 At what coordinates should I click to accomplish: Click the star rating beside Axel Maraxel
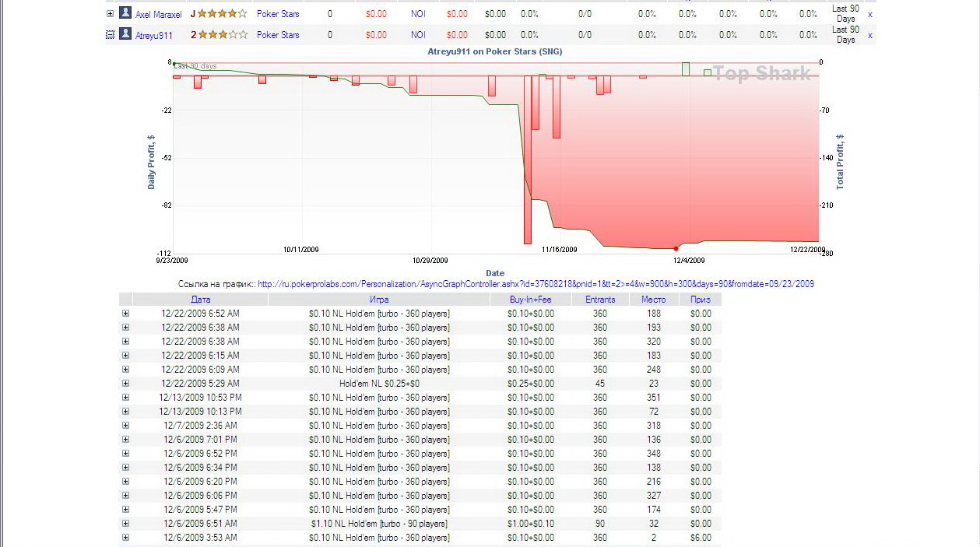tap(222, 14)
